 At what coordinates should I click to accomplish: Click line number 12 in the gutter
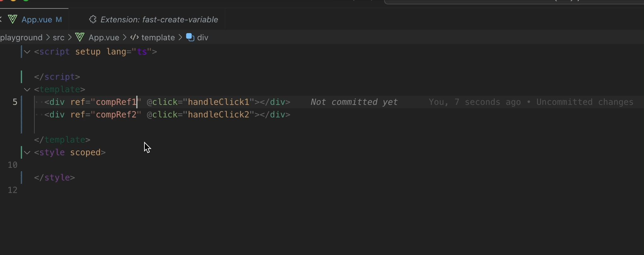[x=13, y=190]
